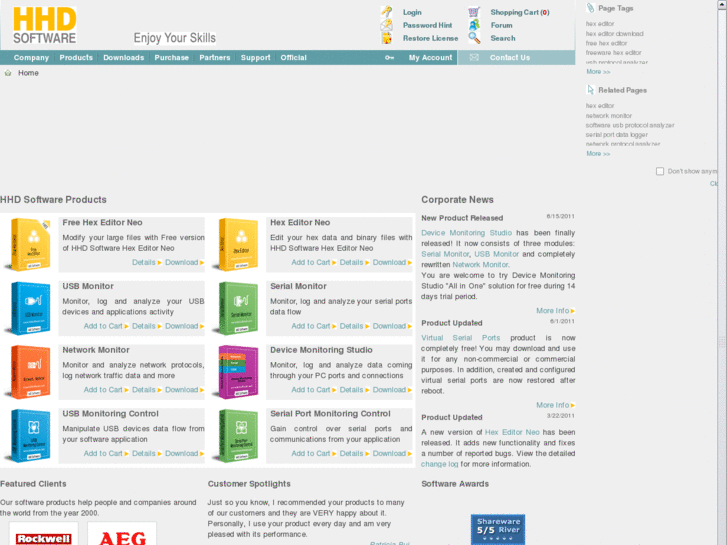Click the Password Hint envelope icon

point(386,25)
